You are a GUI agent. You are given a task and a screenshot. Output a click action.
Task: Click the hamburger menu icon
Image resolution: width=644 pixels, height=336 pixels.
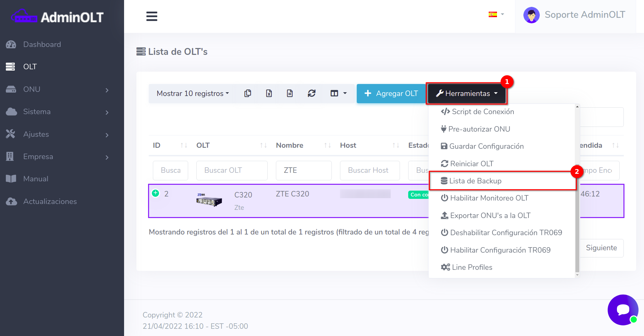(x=151, y=16)
